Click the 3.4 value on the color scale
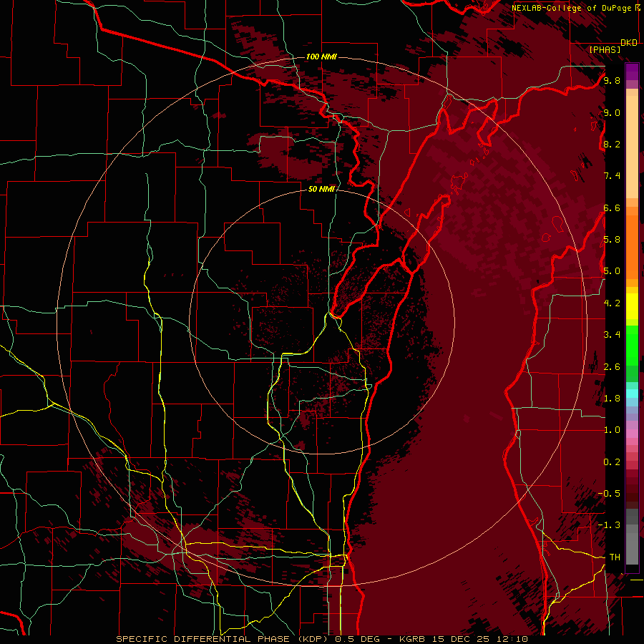 point(612,335)
